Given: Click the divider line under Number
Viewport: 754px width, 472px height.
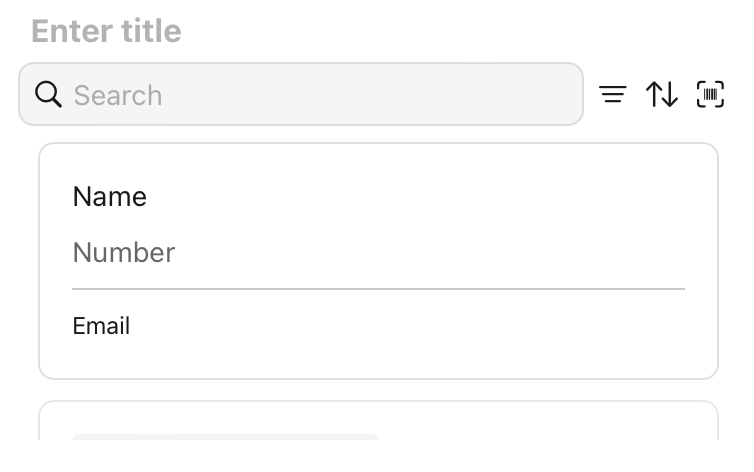Looking at the screenshot, I should point(378,289).
